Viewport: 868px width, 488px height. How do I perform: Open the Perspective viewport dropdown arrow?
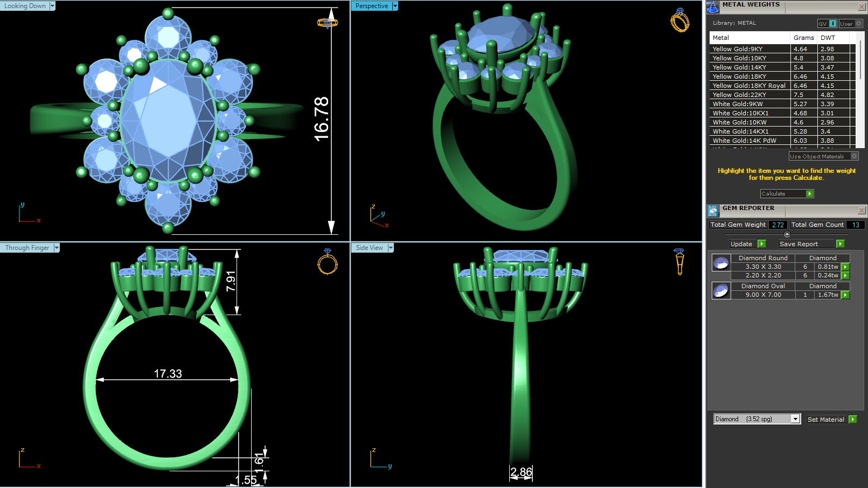[x=395, y=6]
